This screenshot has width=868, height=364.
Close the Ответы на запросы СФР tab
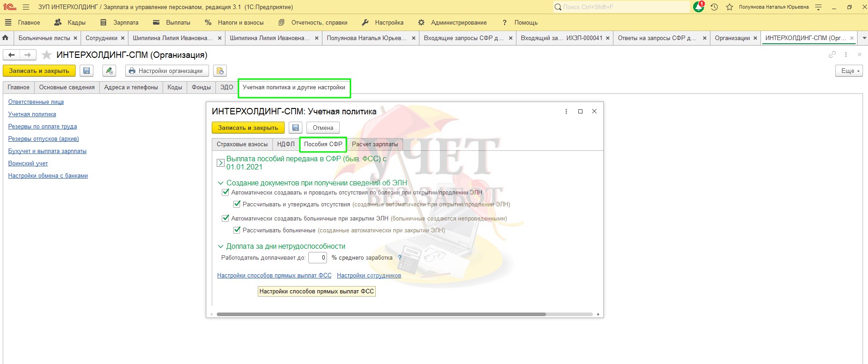(705, 38)
